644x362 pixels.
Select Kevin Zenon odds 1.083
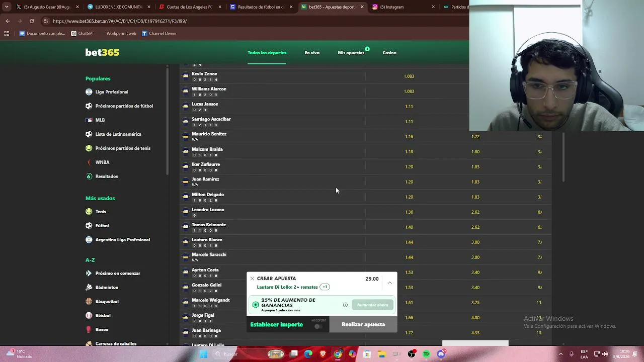(409, 76)
